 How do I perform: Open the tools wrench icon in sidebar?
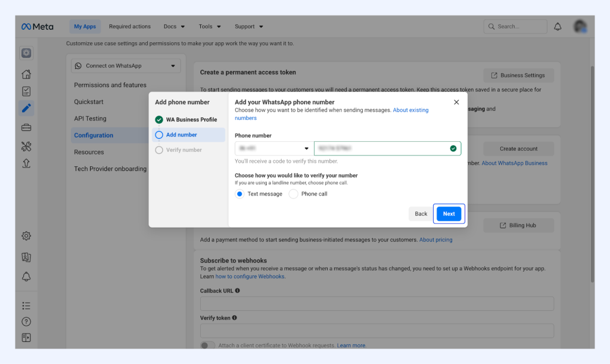point(26,146)
